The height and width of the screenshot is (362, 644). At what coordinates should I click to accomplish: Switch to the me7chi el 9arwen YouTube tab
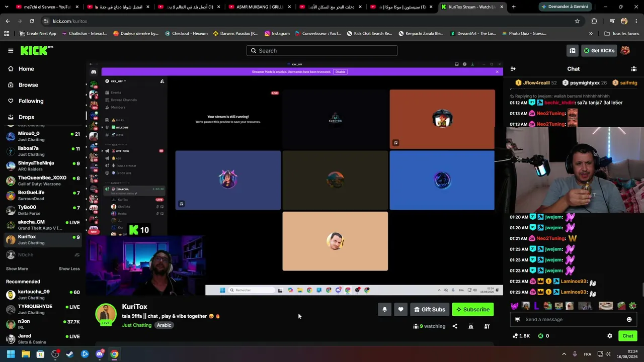point(45,7)
